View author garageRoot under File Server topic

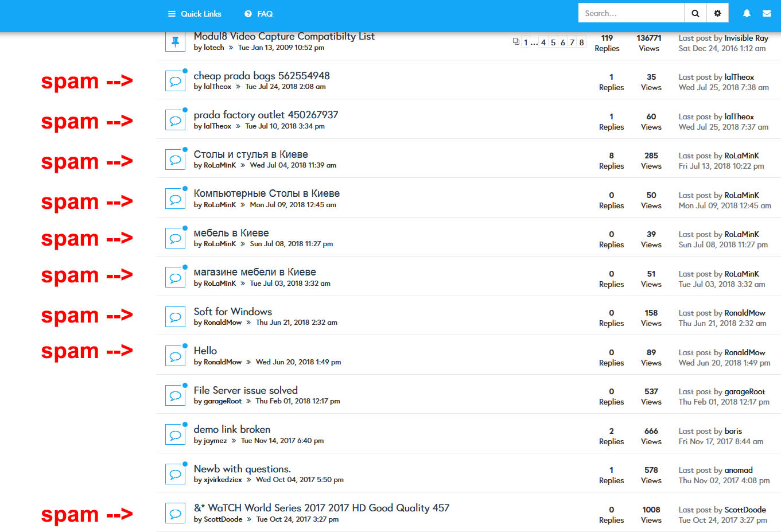pyautogui.click(x=223, y=401)
